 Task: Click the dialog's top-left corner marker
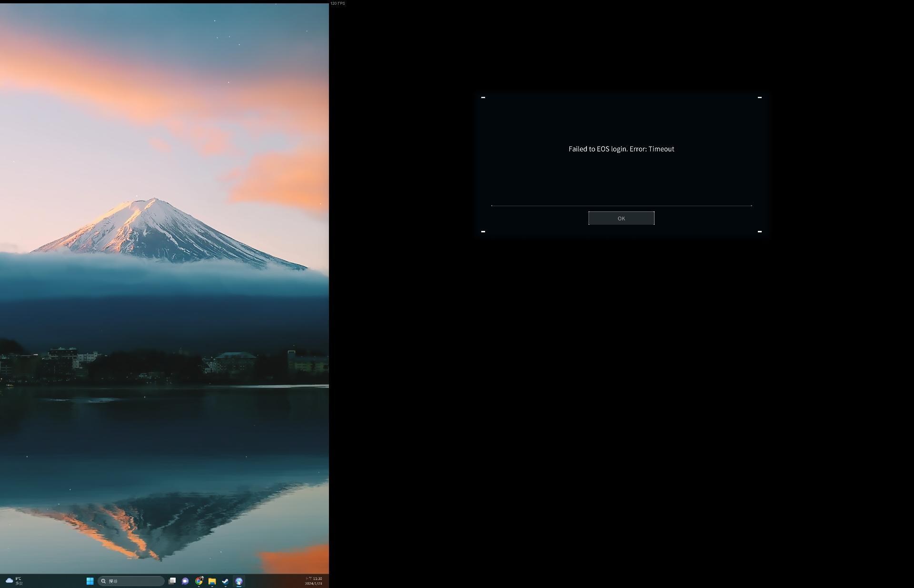[x=483, y=98]
